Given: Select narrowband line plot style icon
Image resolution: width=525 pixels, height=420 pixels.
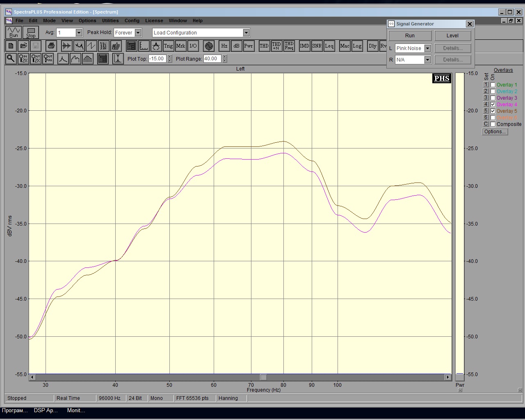Looking at the screenshot, I should 63,59.
